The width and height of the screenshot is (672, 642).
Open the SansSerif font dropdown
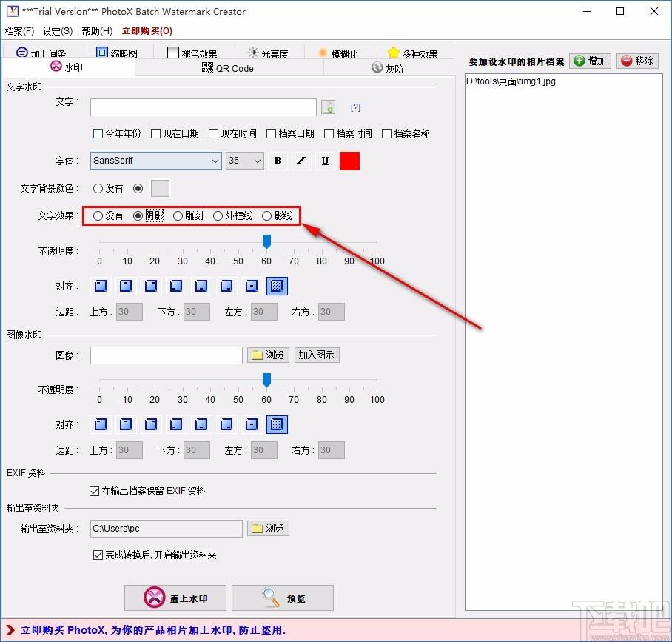156,161
